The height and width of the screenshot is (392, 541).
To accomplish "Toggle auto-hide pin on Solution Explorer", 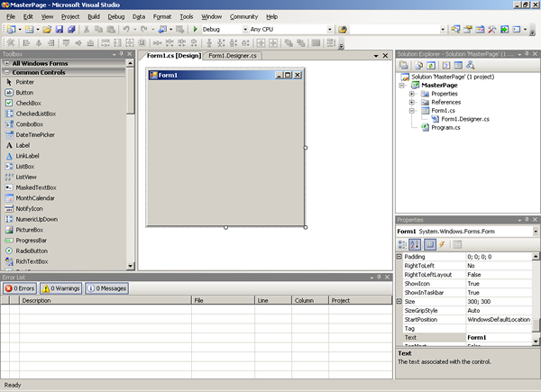I will (x=527, y=54).
